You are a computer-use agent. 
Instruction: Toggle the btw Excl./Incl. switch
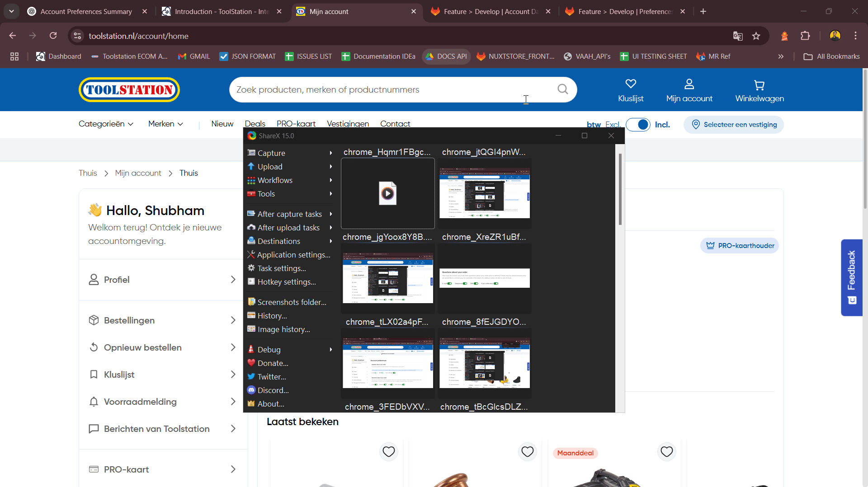click(x=638, y=125)
